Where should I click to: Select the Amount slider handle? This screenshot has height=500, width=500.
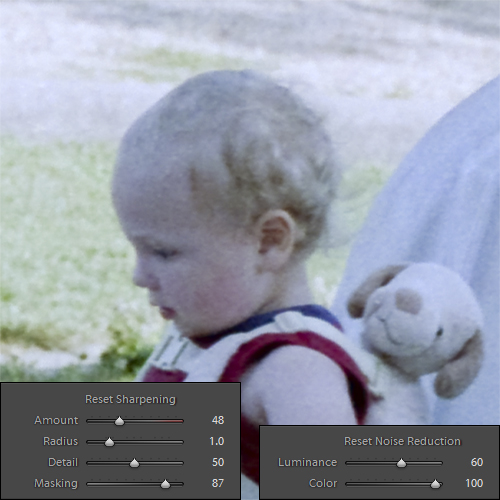(x=119, y=421)
